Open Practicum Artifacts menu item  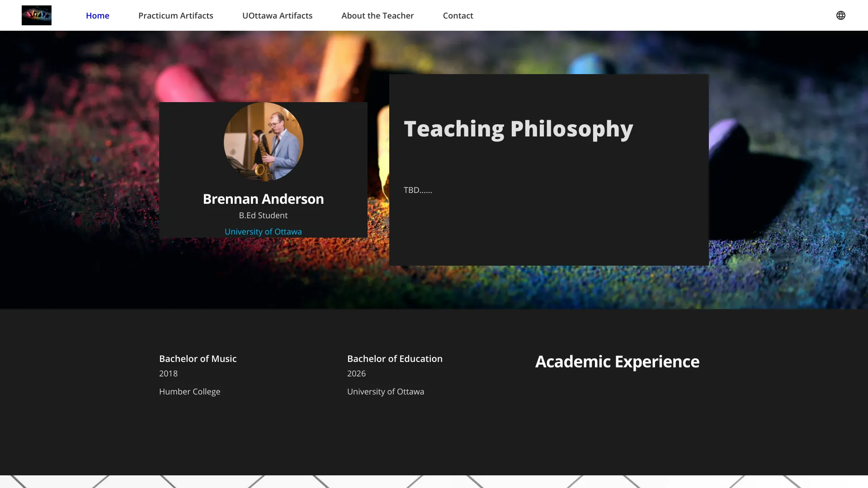175,15
